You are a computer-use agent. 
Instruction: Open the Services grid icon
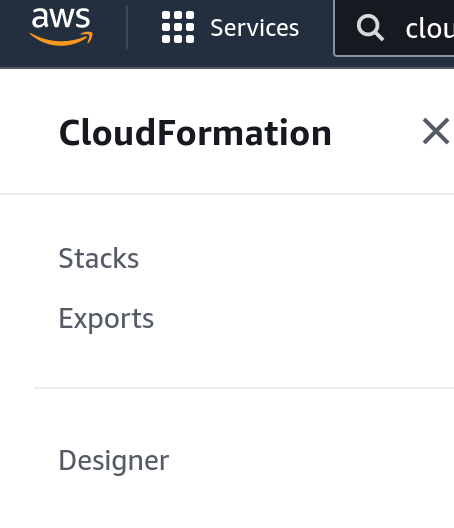178,27
